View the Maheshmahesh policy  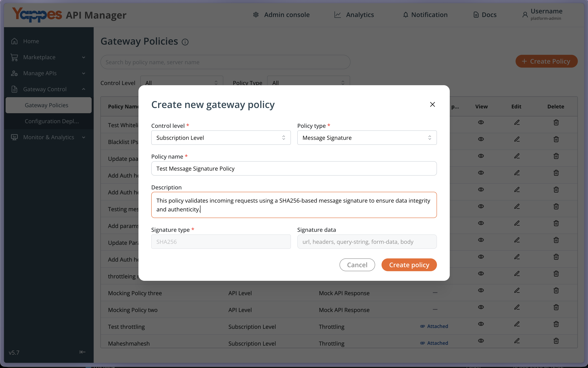[481, 340]
